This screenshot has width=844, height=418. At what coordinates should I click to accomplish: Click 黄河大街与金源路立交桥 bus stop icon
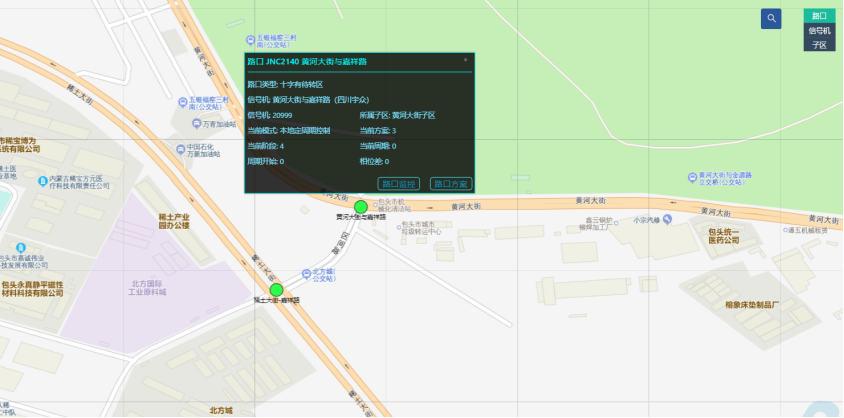point(692,177)
